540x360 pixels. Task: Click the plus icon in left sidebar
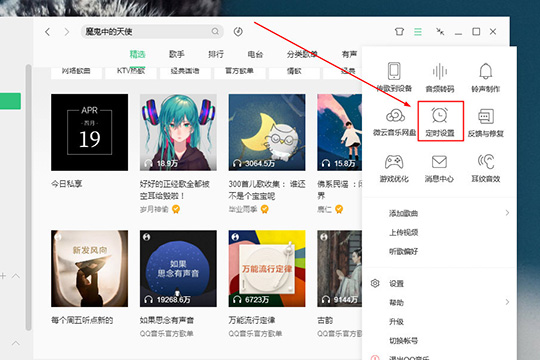(3, 276)
